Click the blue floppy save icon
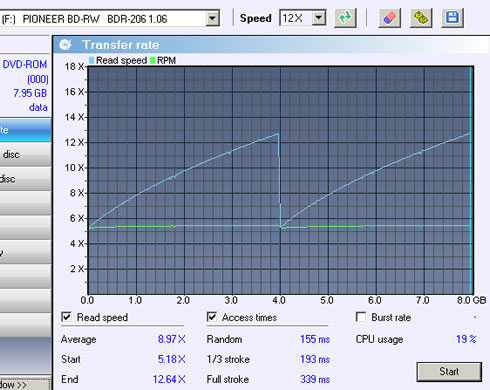Viewport: 490px width, 390px height. pos(452,18)
